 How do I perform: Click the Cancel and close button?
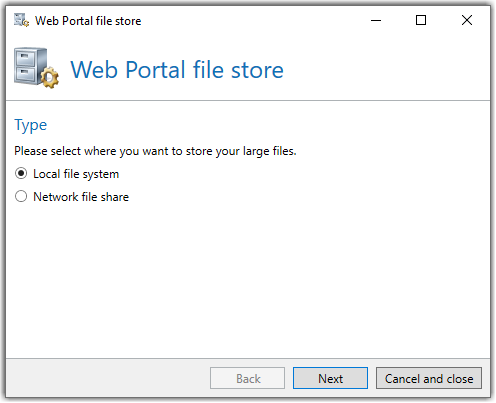(x=429, y=378)
